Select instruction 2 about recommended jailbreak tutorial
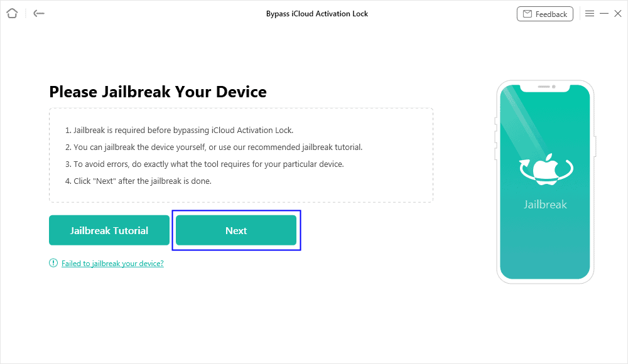The height and width of the screenshot is (364, 628). [x=214, y=147]
